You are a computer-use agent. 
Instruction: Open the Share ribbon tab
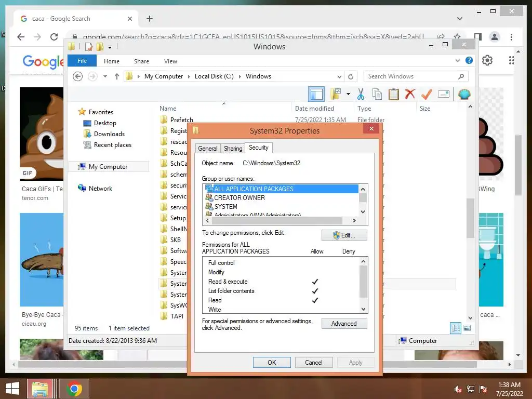(141, 61)
